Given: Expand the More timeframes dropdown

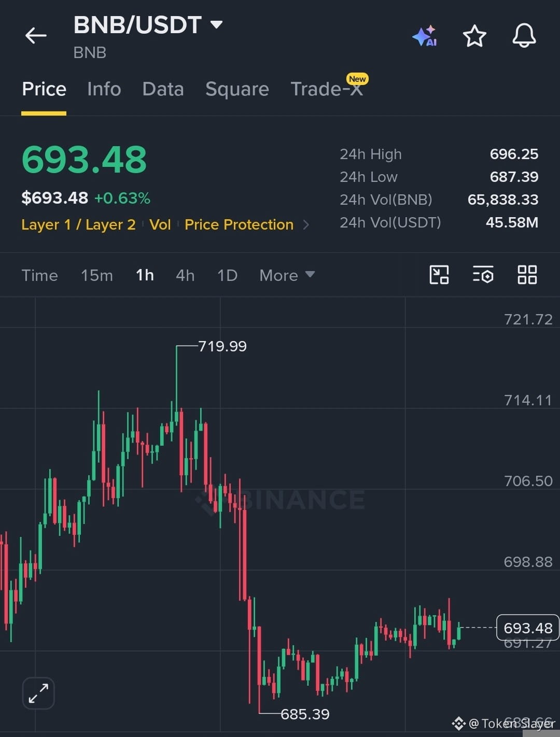Looking at the screenshot, I should [x=287, y=275].
